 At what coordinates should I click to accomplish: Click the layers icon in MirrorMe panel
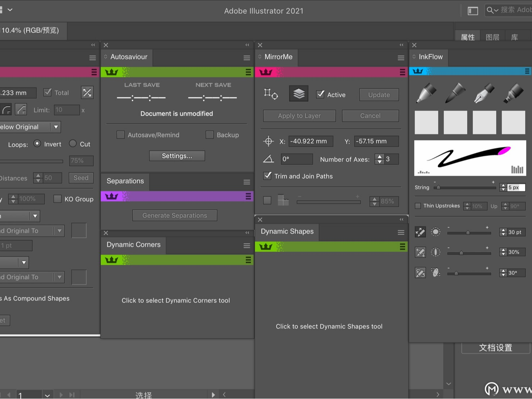(298, 93)
